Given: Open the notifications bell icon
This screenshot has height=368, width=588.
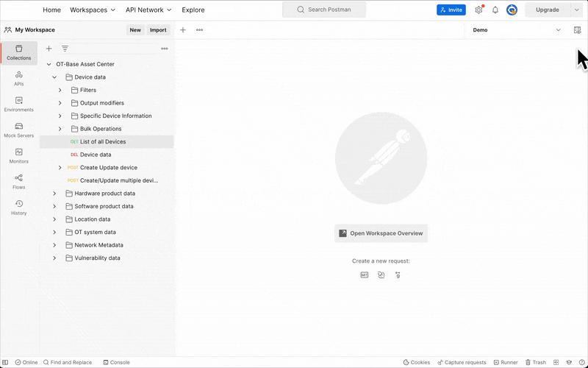Looking at the screenshot, I should click(495, 10).
